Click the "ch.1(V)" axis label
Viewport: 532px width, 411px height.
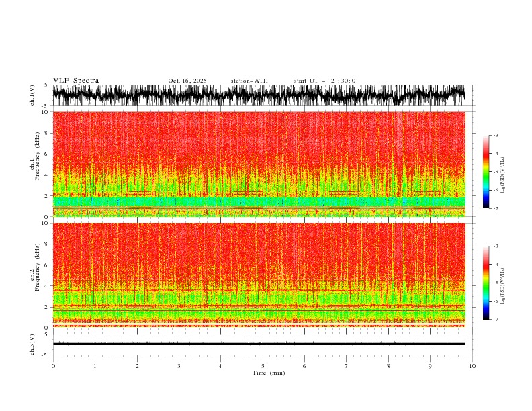(x=32, y=95)
